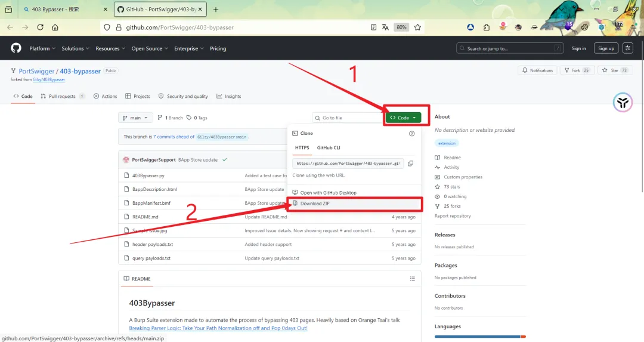This screenshot has height=342, width=644.
Task: Click the floating round assistant icon
Action: (x=623, y=102)
